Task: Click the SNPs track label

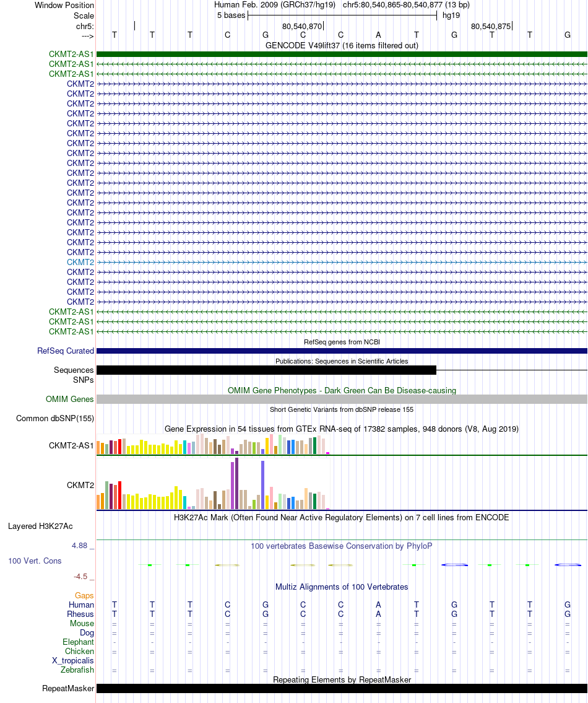Action: click(x=84, y=380)
